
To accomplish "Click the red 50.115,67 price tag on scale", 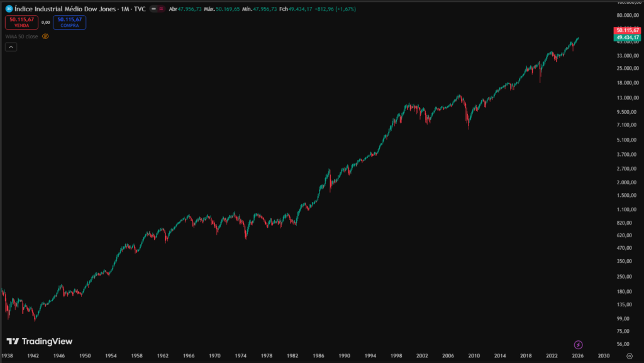I will click(x=627, y=29).
